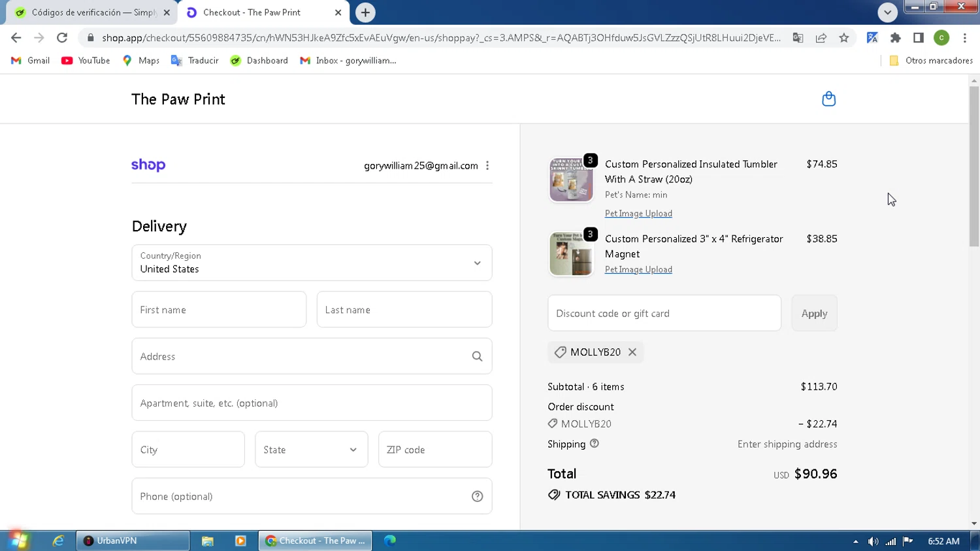Show hidden system tray icons

coord(855,541)
